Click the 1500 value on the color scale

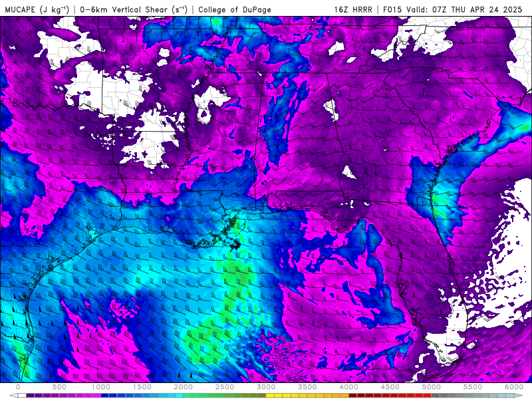(x=142, y=387)
